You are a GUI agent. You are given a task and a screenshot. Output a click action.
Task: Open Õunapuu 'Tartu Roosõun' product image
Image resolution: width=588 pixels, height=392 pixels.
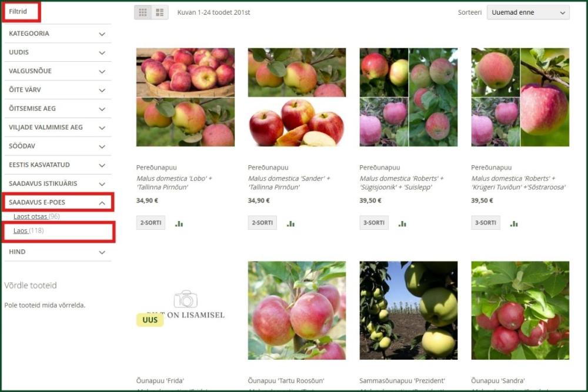tap(296, 310)
